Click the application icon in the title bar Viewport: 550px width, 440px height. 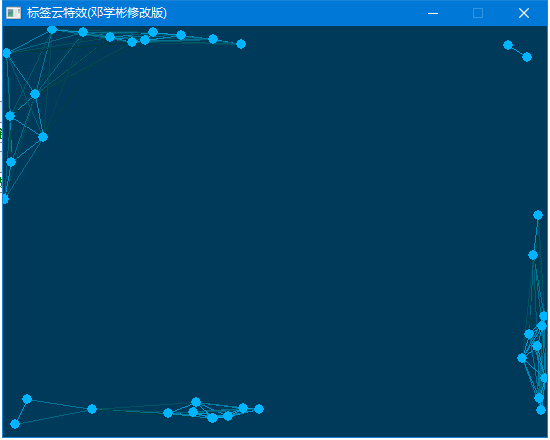pos(13,13)
